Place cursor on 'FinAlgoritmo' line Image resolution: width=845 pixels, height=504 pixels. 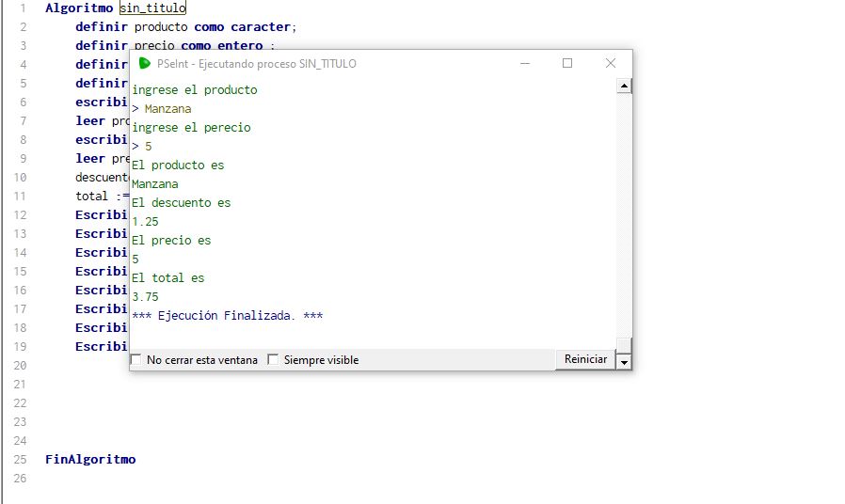click(90, 459)
